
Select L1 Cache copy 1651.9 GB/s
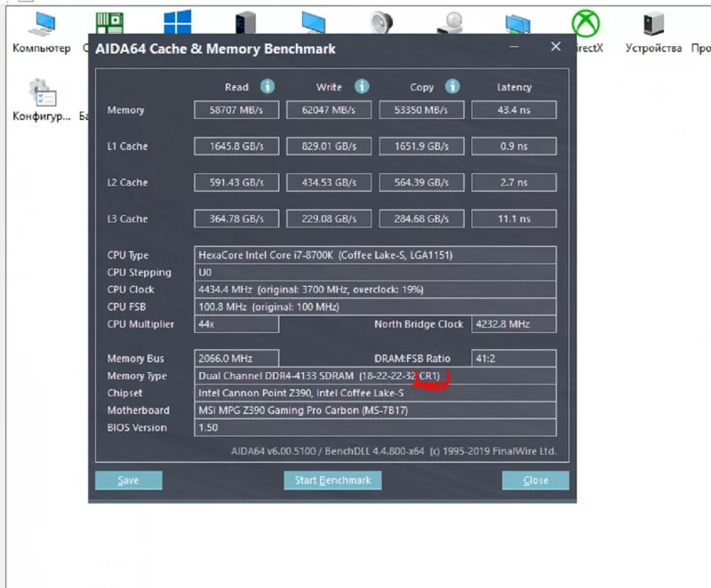421,147
